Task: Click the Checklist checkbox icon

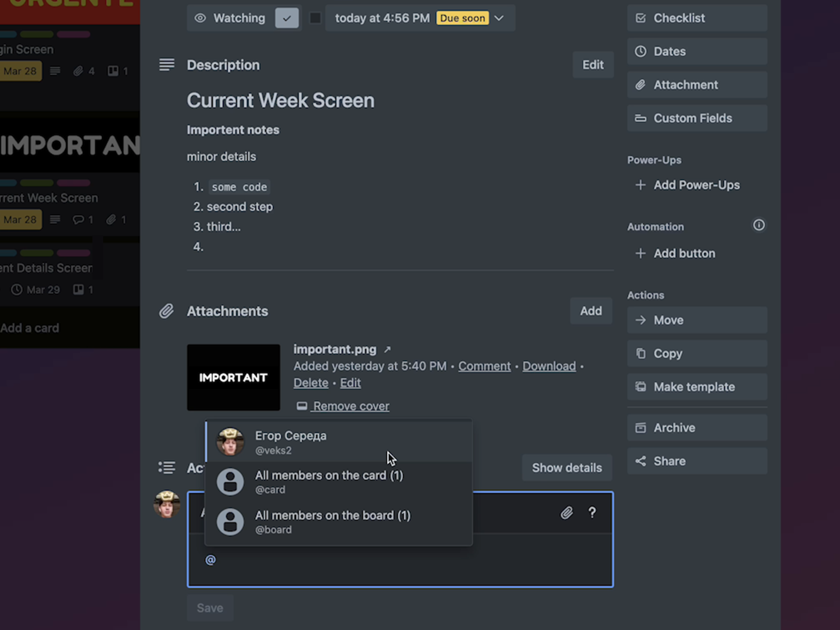Action: 641,18
